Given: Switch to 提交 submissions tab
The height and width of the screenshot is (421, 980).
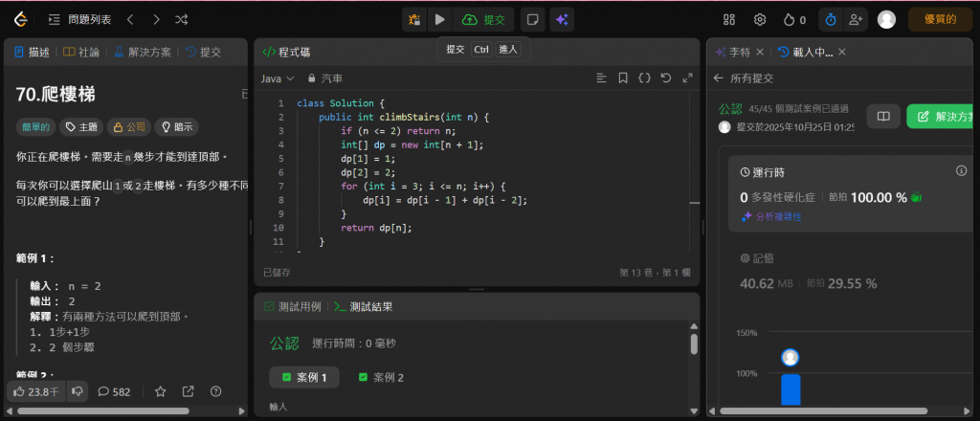Looking at the screenshot, I should click(x=203, y=53).
